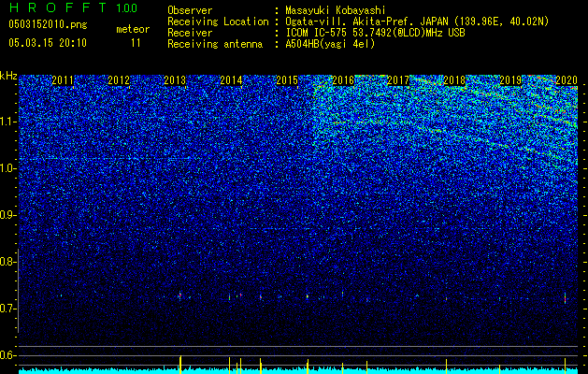Click the 2017 time marker
This screenshot has height=374, width=588.
tap(398, 80)
